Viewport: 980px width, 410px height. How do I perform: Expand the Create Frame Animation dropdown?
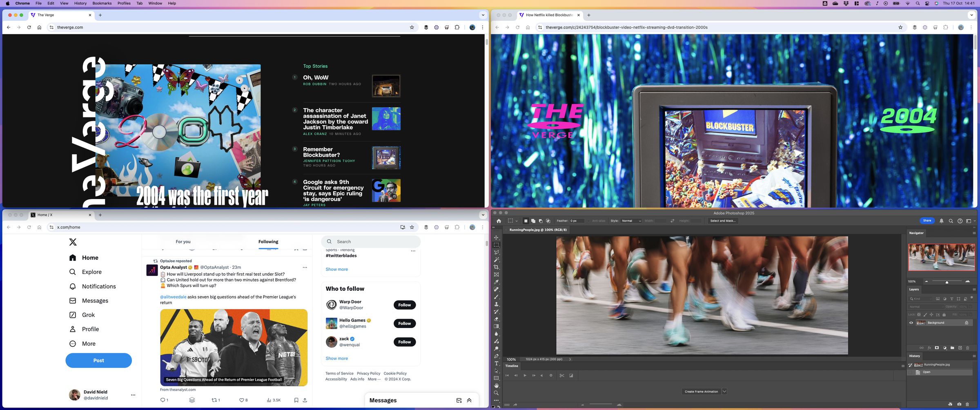click(x=724, y=391)
